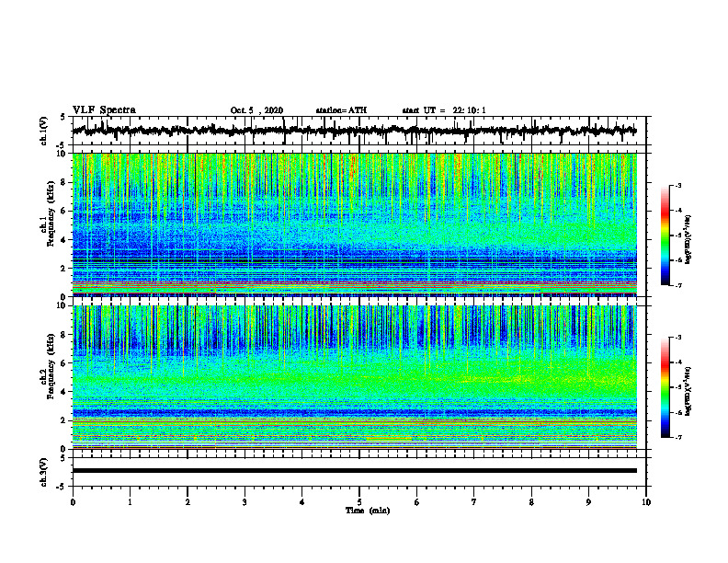The width and height of the screenshot is (728, 563).
Task: Click the "-7" label on ch.2 color bar
Action: (677, 437)
